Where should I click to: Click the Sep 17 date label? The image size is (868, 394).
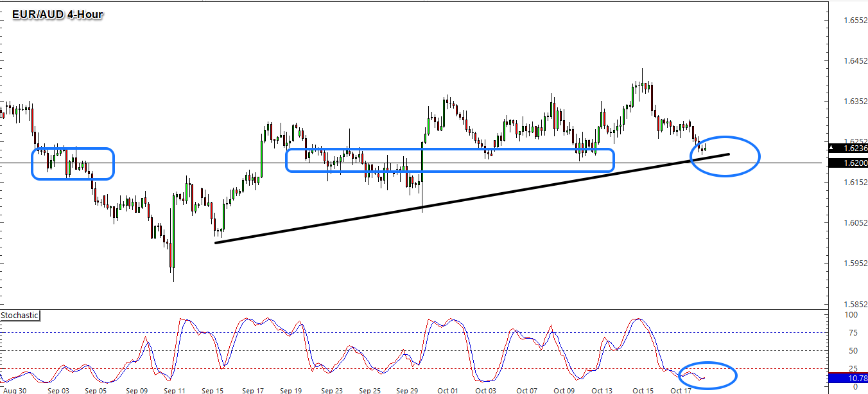pyautogui.click(x=252, y=390)
